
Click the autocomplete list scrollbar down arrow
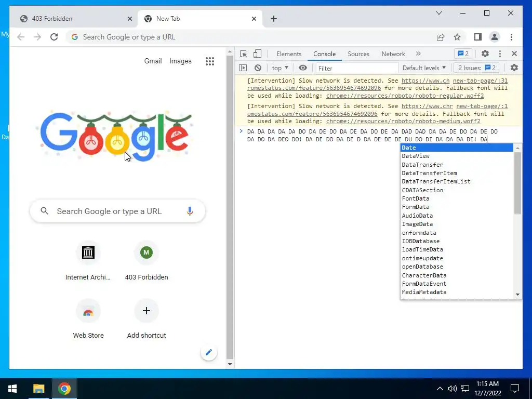pyautogui.click(x=517, y=295)
